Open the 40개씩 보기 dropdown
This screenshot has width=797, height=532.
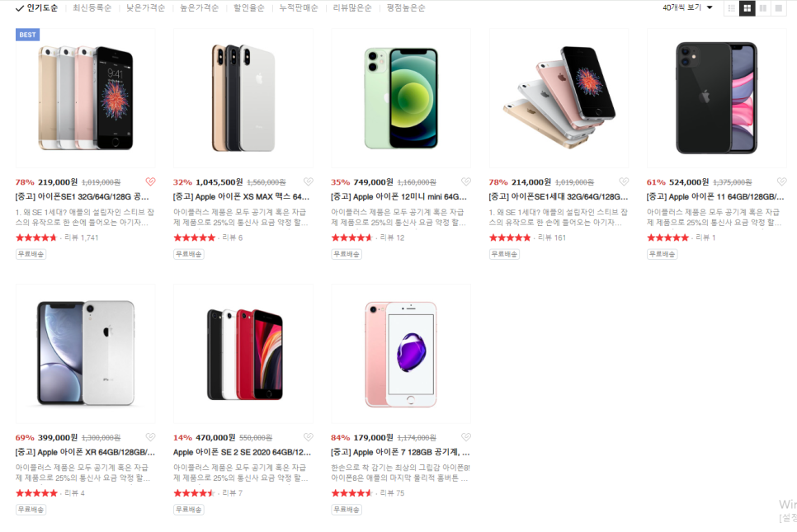coord(687,7)
